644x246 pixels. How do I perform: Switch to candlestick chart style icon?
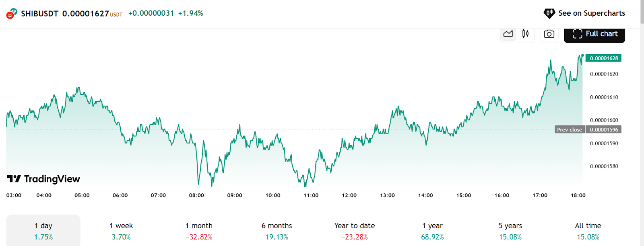point(525,34)
